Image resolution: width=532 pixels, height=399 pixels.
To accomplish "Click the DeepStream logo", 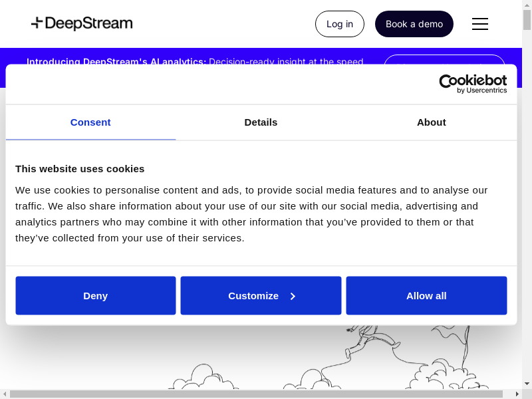I will coord(82,24).
